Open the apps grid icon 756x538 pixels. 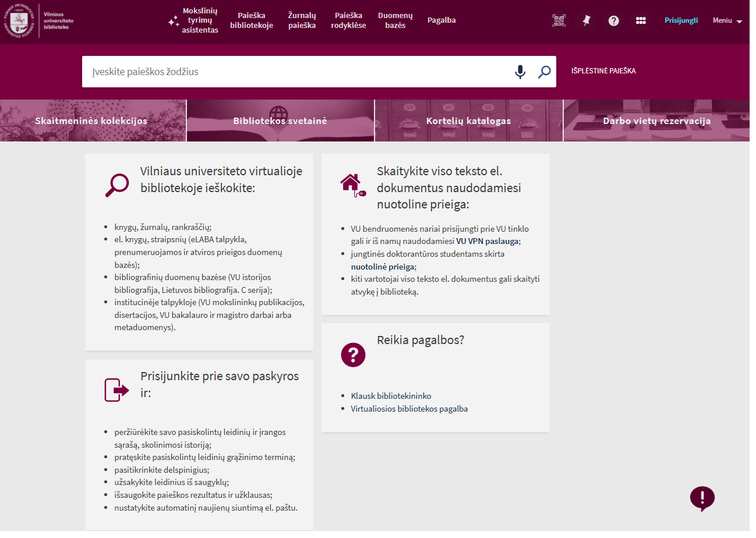641,20
